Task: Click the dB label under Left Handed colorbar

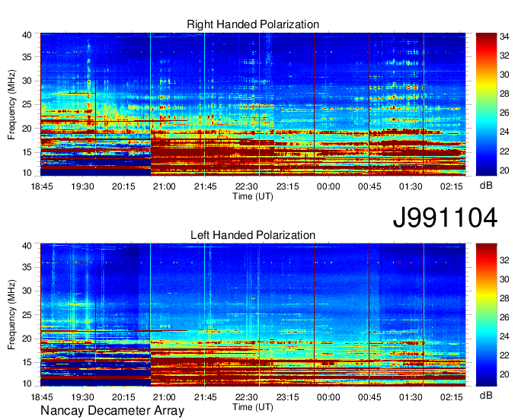Action: pos(486,395)
